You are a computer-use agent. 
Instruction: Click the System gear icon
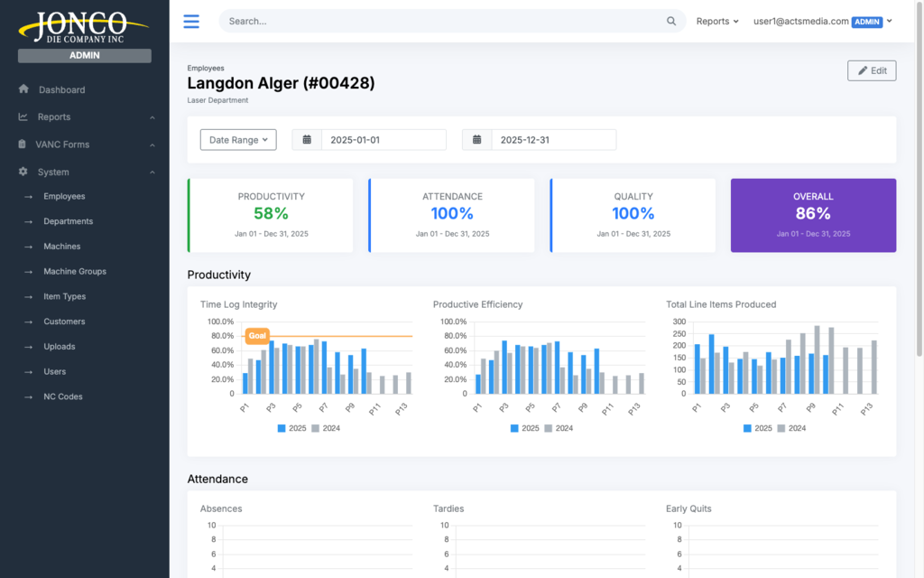23,172
